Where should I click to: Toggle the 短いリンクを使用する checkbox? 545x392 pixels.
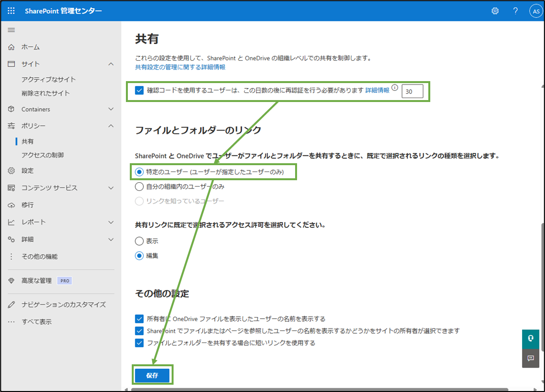pos(139,342)
